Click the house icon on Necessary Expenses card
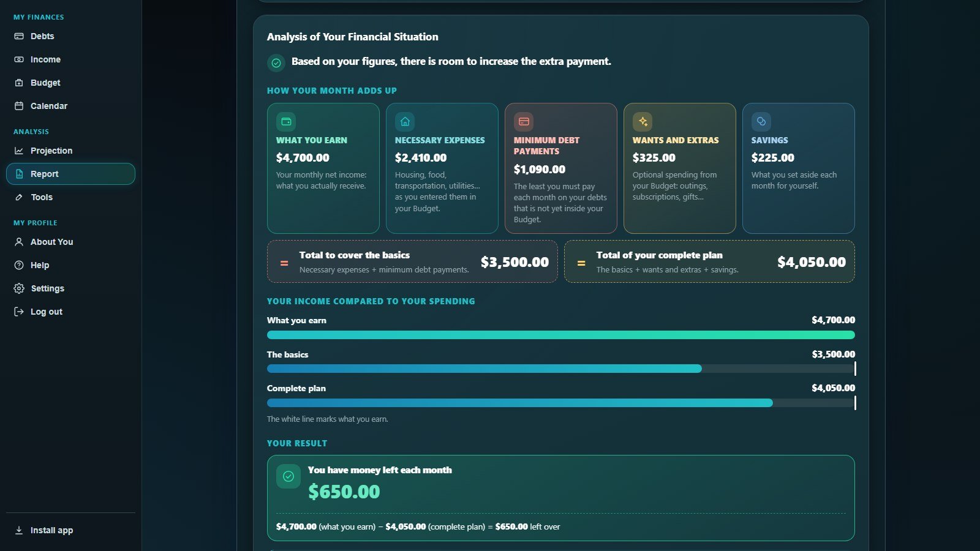 click(x=405, y=121)
